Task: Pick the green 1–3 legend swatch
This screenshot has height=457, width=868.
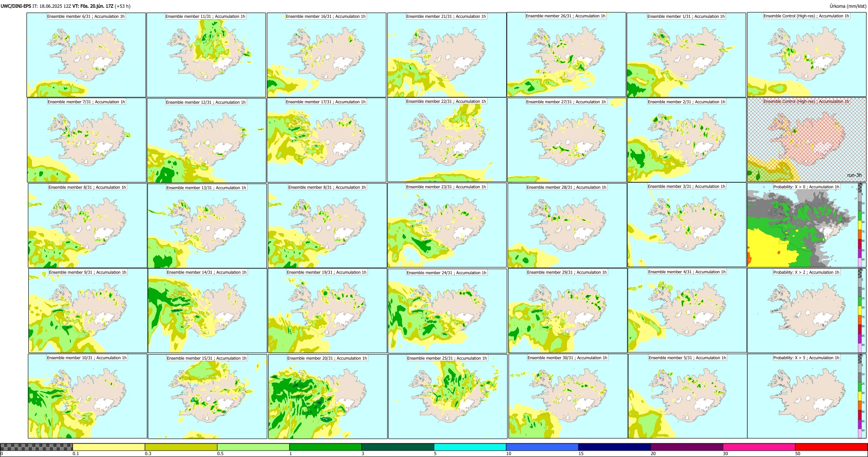Action: (325, 447)
